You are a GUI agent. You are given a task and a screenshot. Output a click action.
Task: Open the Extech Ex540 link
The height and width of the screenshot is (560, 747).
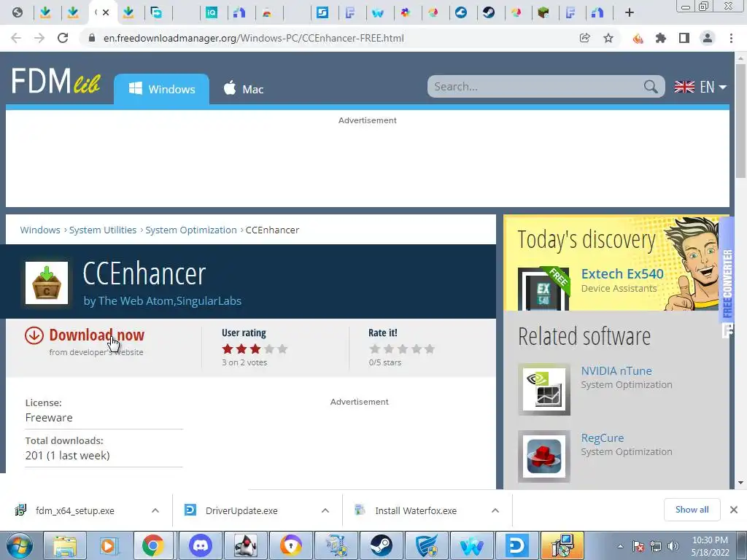tap(622, 274)
